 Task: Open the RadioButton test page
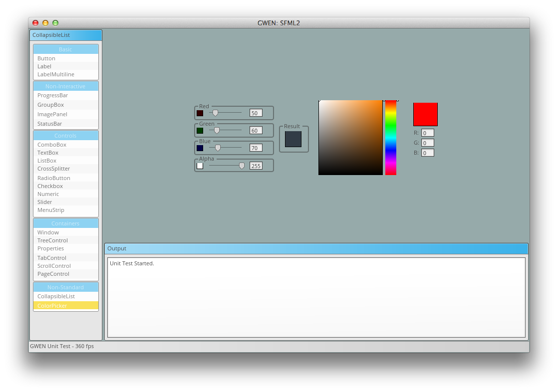point(53,178)
